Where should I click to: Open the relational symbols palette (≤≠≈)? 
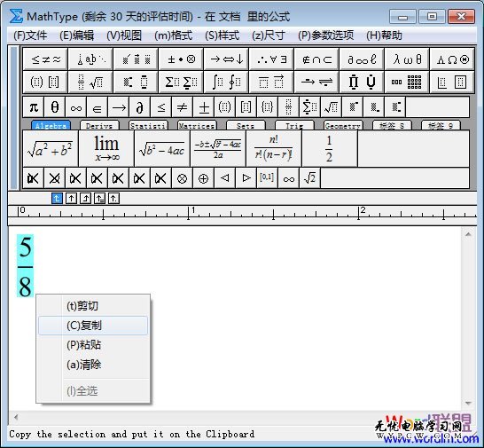click(45, 59)
